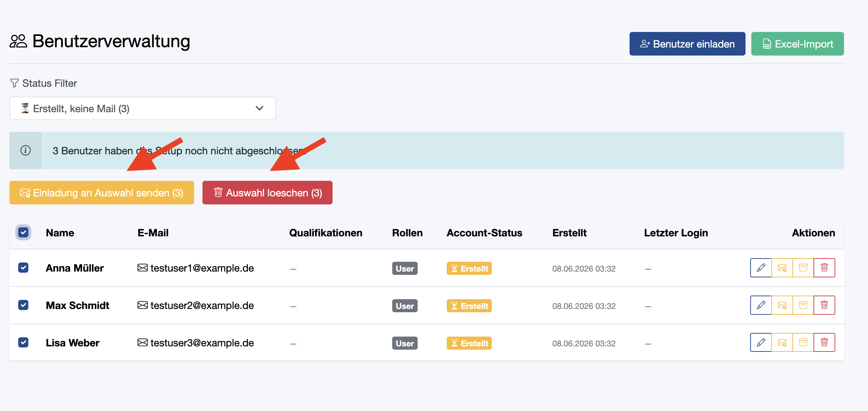This screenshot has width=868, height=411.
Task: Click User role badge for Anna Müller
Action: click(x=405, y=268)
